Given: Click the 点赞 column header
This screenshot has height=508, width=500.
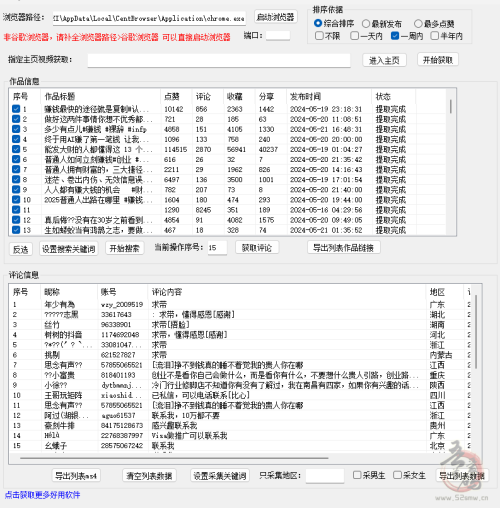Looking at the screenshot, I should [x=172, y=97].
